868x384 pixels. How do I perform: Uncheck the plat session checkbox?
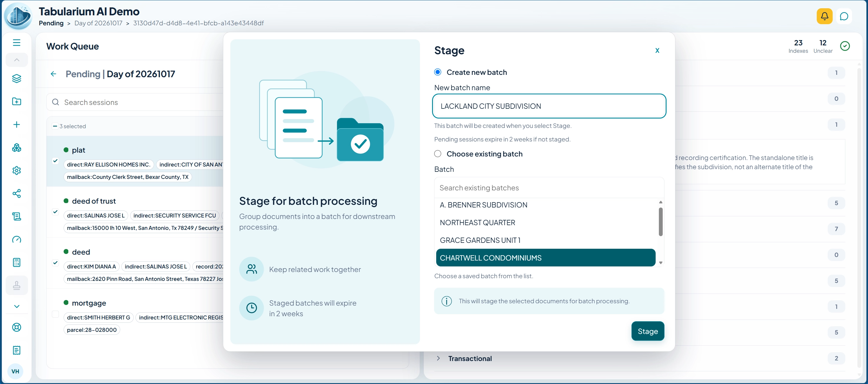(56, 161)
